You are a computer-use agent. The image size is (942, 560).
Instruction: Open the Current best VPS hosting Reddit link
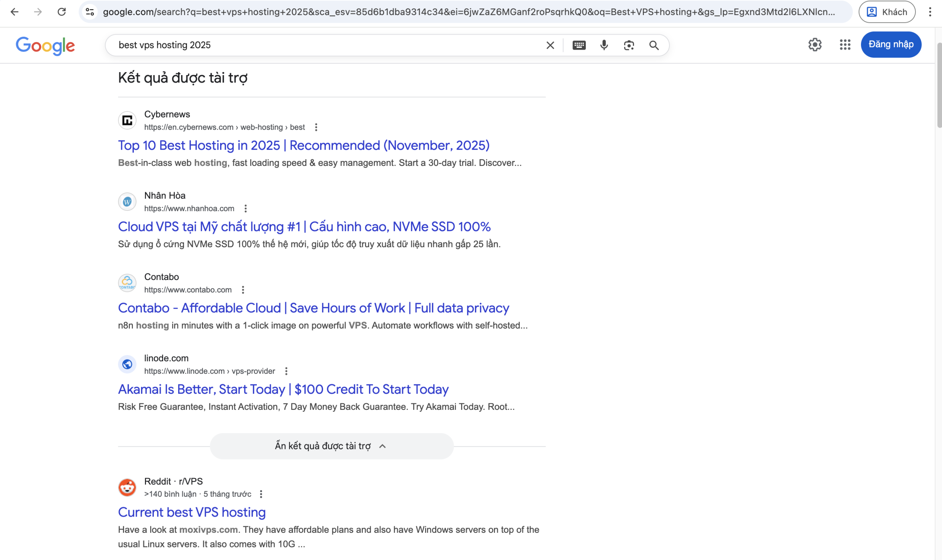[192, 512]
